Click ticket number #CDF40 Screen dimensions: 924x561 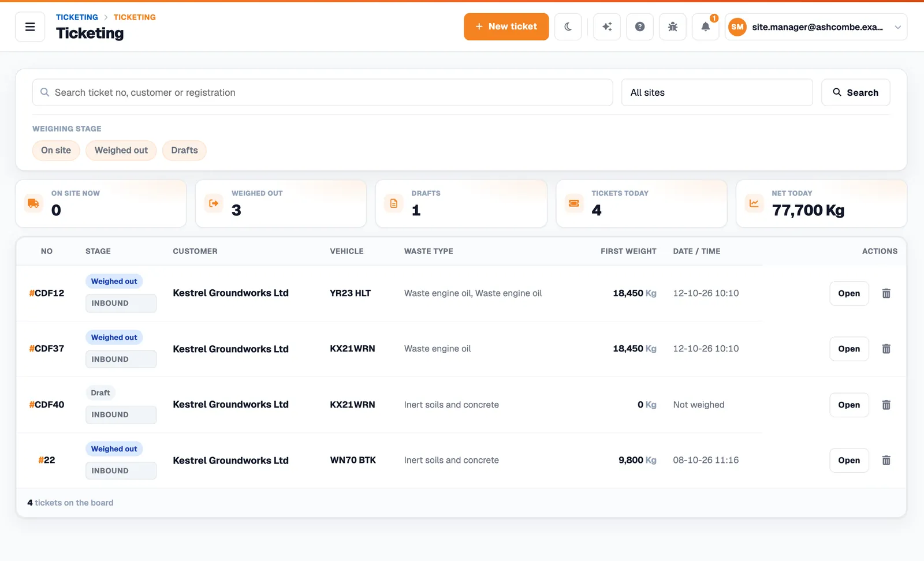coord(47,405)
